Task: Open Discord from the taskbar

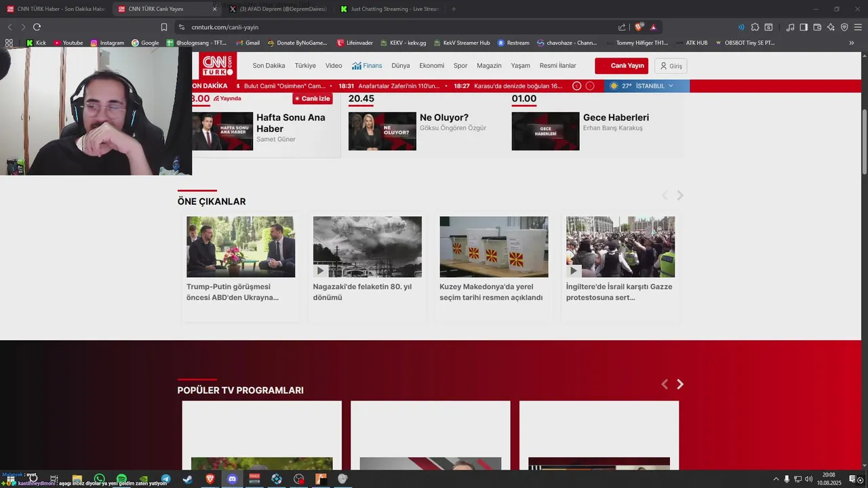Action: tap(232, 479)
